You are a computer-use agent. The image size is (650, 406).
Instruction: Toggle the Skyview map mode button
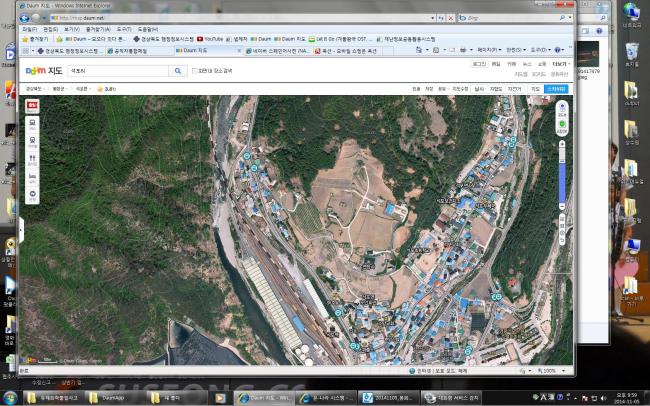[x=556, y=89]
